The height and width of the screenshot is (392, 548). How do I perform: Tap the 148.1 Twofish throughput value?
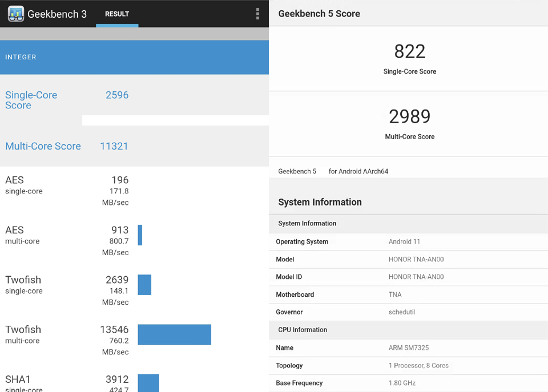(119, 291)
